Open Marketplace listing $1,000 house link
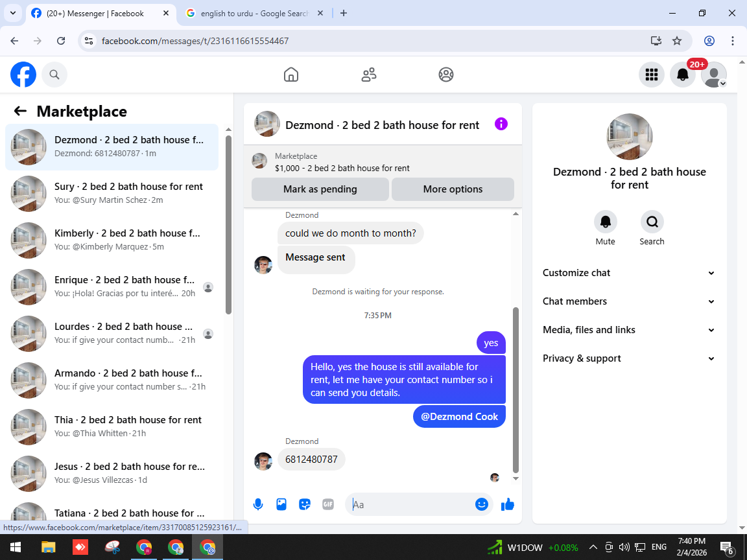The image size is (747, 560). pyautogui.click(x=342, y=168)
